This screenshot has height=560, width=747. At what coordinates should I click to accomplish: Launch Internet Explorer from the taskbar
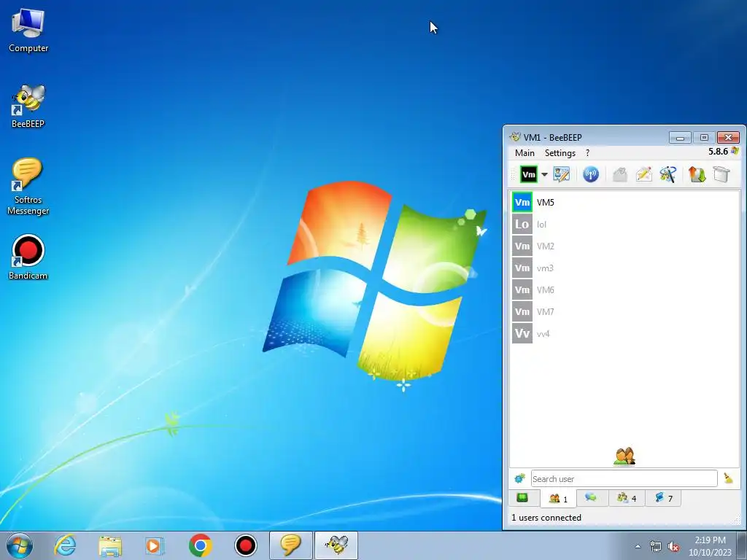tap(65, 545)
